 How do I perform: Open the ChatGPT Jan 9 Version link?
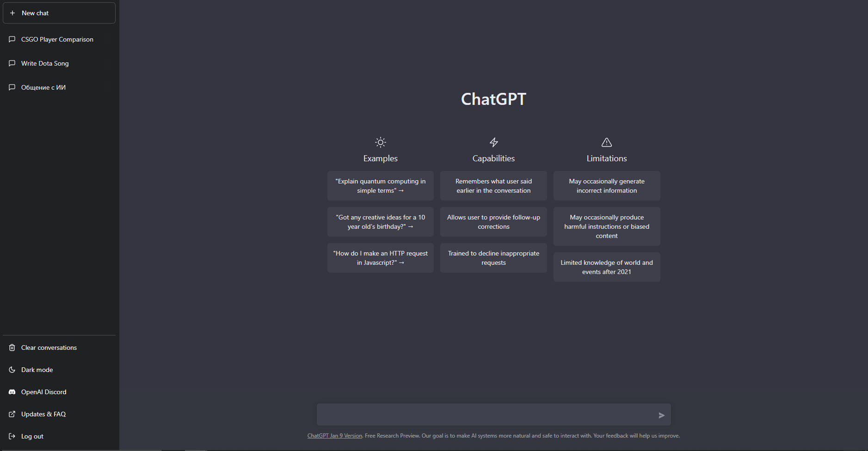click(335, 436)
